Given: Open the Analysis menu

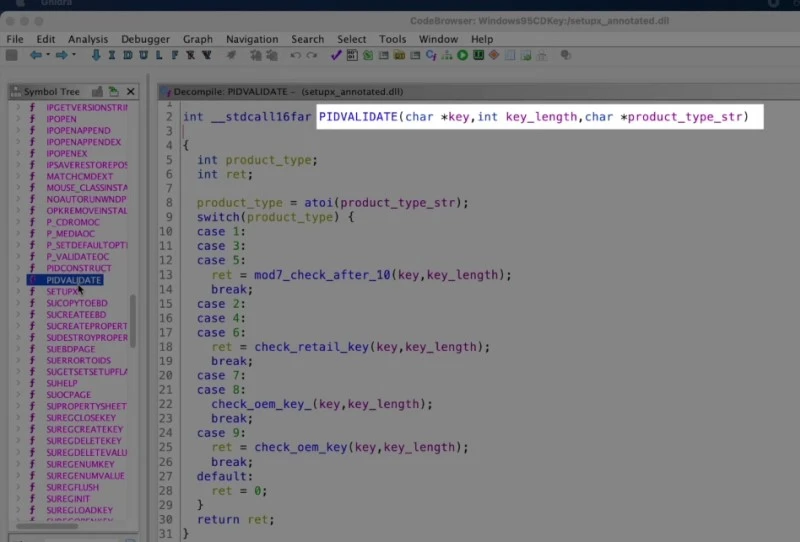Looking at the screenshot, I should 88,39.
